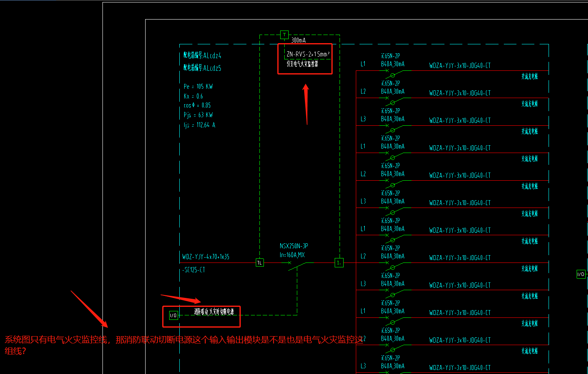Select the Ijs = 112.64 A text
This screenshot has width=588, height=374.
coord(200,125)
